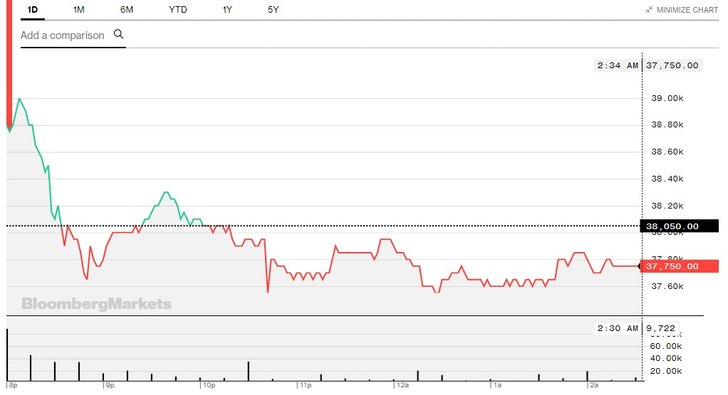
Task: Click the price peak near 39.00k
Action: coord(19,99)
